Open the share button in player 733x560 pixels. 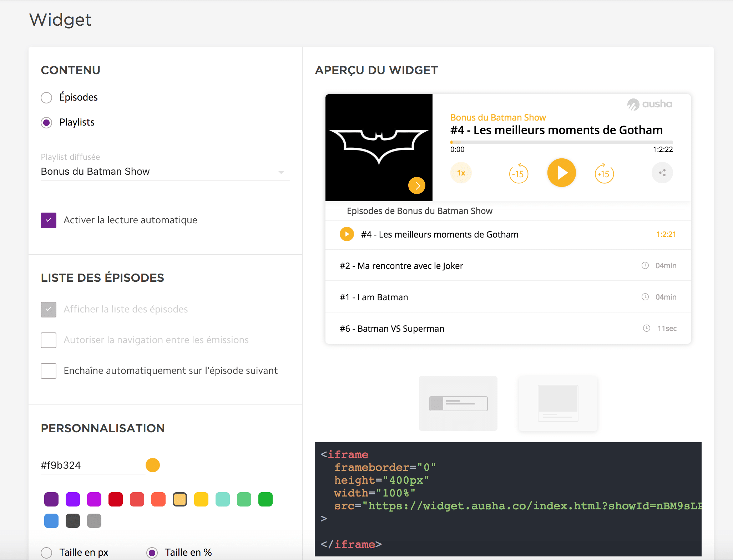pos(662,173)
